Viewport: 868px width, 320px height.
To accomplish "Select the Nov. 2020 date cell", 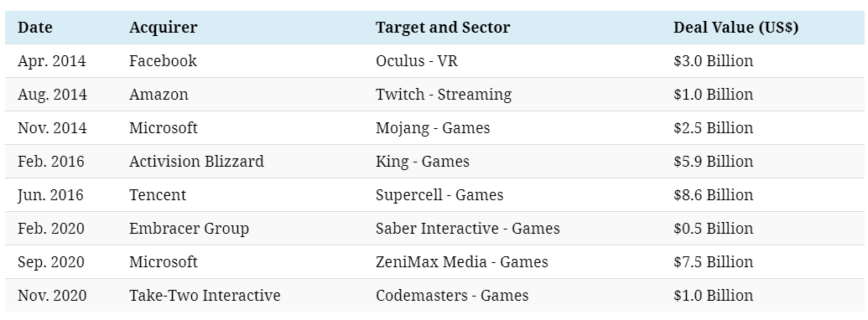I will (52, 296).
